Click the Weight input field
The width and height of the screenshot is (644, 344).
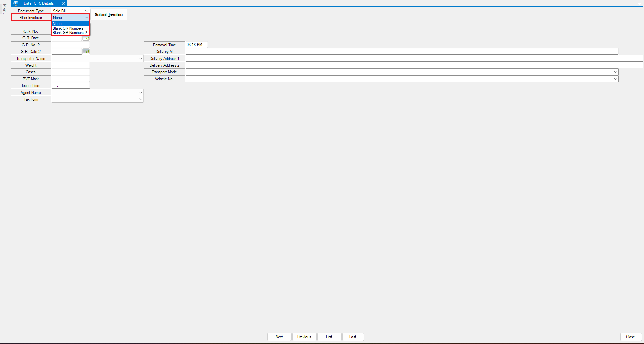coord(70,65)
